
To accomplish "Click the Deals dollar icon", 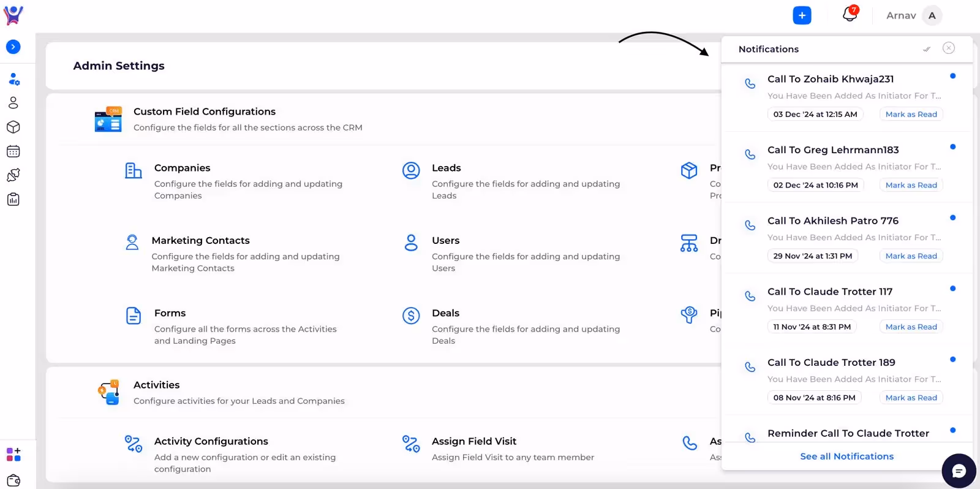I will (x=411, y=316).
